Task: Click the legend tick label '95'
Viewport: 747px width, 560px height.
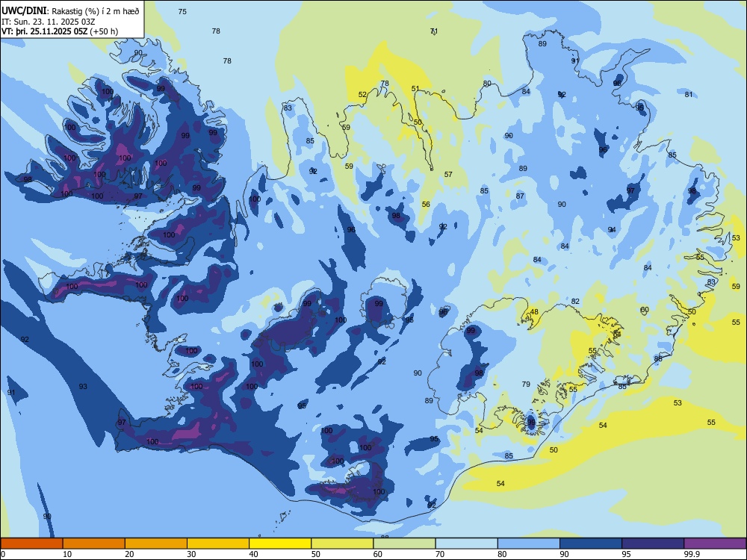Action: point(626,554)
